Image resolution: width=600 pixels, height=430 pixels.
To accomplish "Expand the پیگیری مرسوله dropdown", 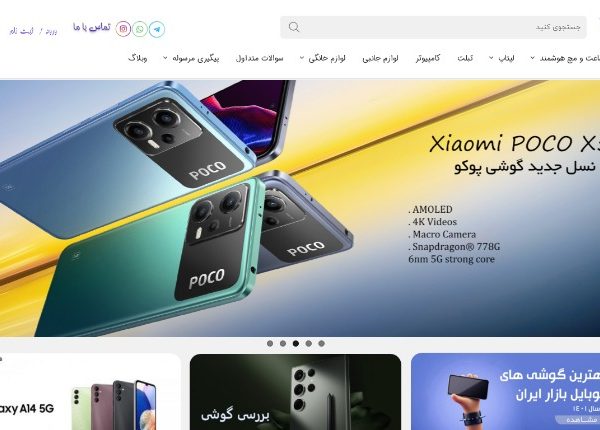I will 191,58.
